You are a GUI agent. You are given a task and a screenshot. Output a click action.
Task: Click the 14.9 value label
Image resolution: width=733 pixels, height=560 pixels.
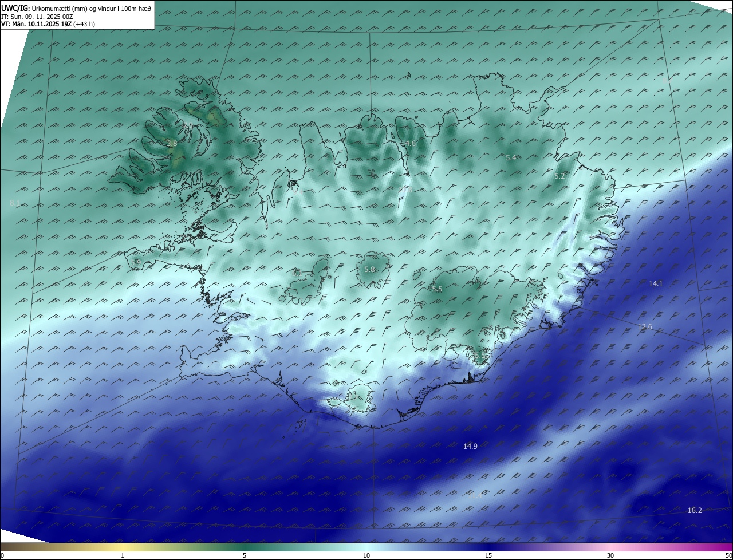470,446
